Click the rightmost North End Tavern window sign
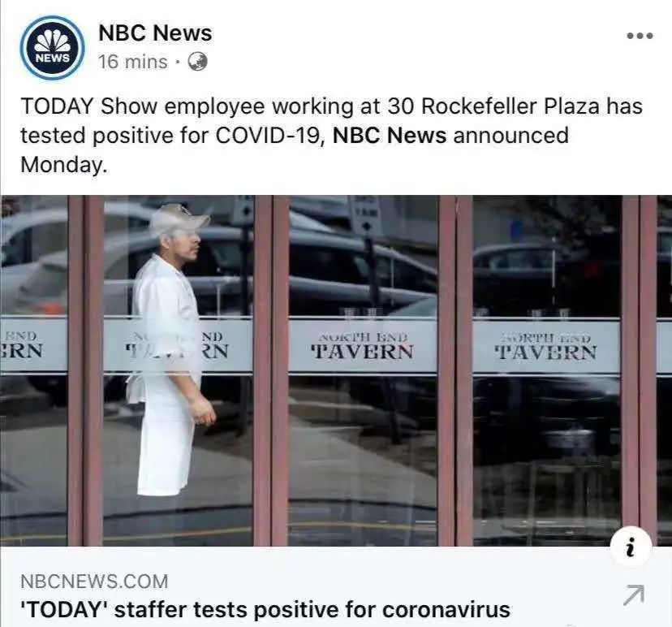672x627 pixels. pyautogui.click(x=546, y=347)
